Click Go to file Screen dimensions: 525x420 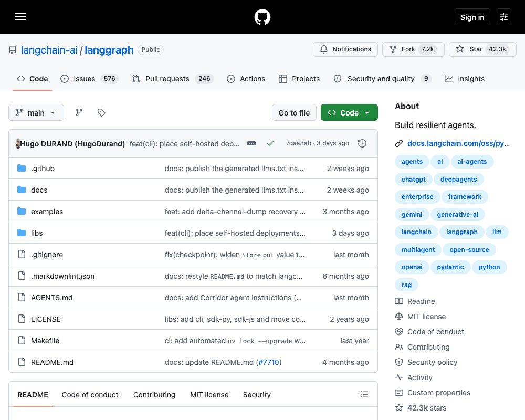(294, 112)
